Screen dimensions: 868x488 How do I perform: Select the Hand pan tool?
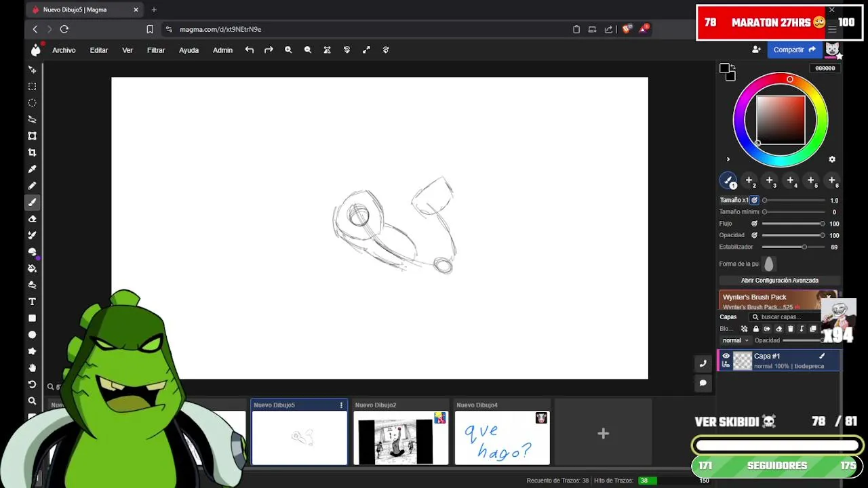[32, 368]
